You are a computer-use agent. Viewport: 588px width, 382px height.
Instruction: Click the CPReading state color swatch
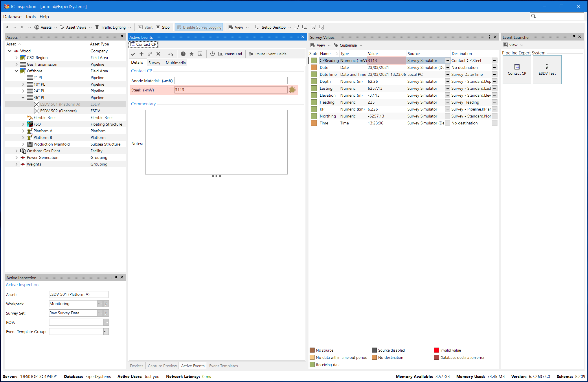(x=314, y=60)
